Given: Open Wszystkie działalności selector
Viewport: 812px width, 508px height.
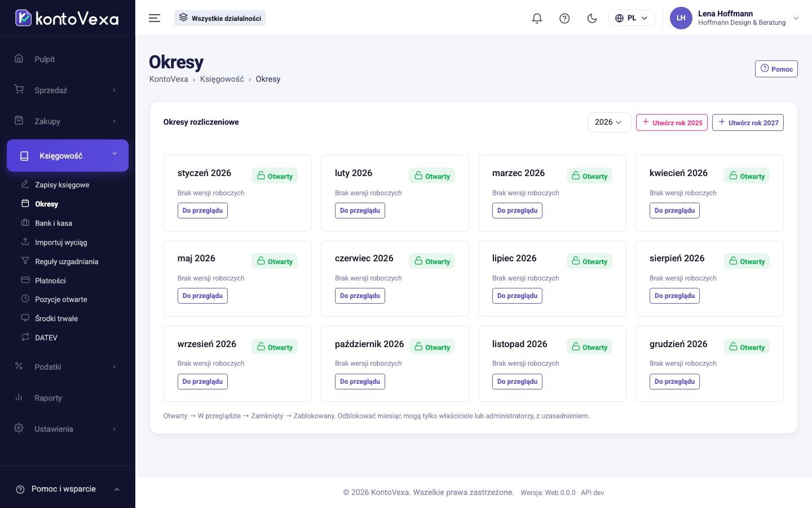Looking at the screenshot, I should coord(220,18).
